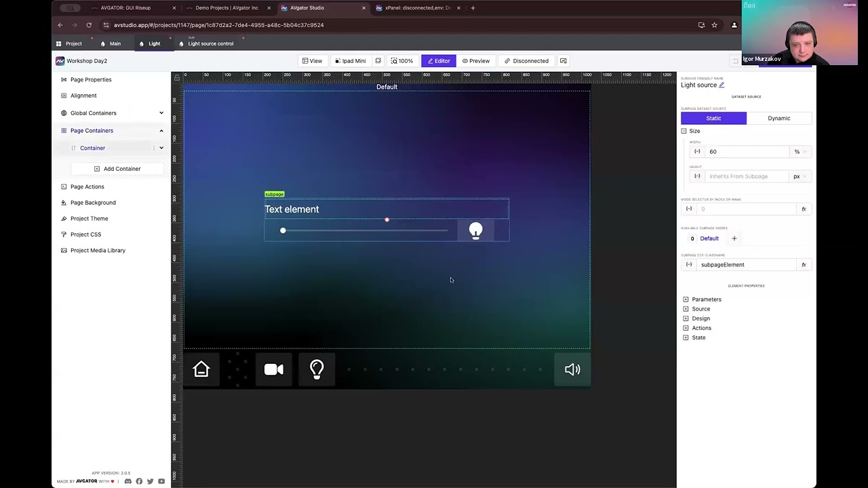Click the Add Container button
868x488 pixels.
click(117, 169)
